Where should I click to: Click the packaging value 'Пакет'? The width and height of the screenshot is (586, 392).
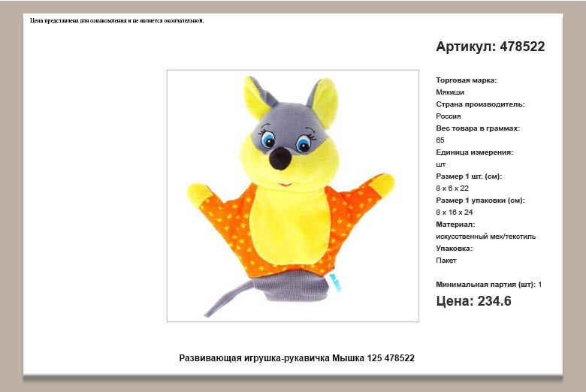click(446, 260)
